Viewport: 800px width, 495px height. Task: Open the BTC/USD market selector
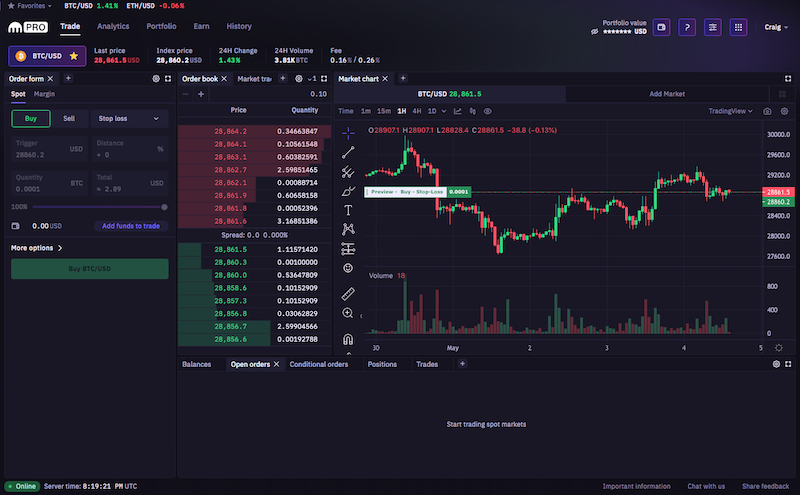(47, 56)
